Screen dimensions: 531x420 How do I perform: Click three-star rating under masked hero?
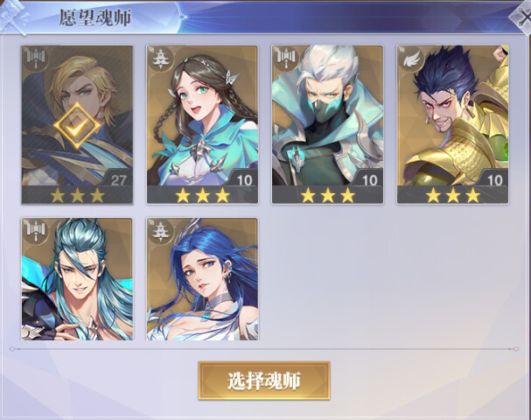click(328, 195)
